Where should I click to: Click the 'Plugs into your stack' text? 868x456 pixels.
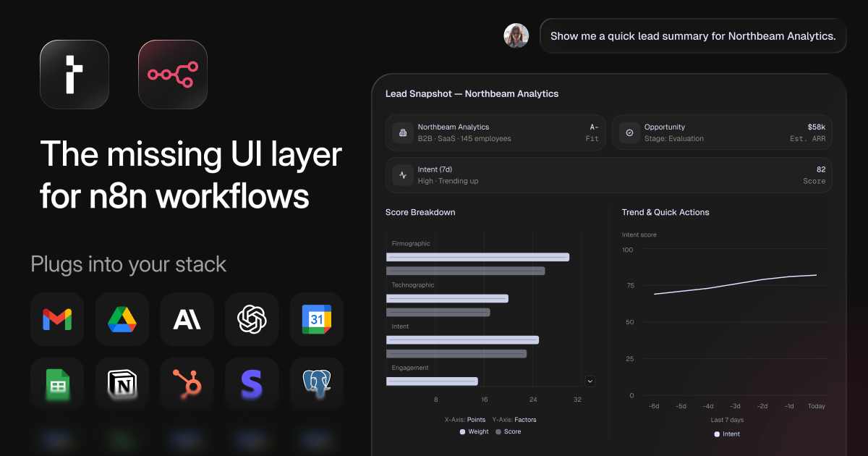tap(129, 264)
